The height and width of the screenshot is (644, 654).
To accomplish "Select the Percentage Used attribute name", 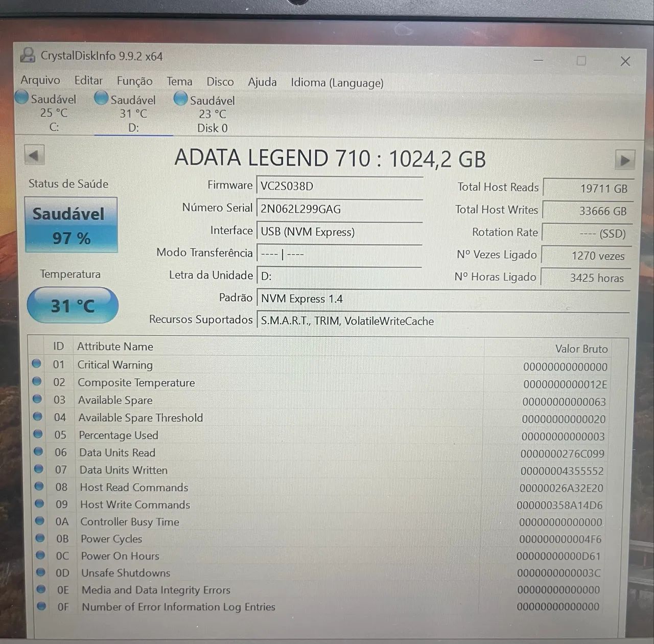I will [x=119, y=435].
